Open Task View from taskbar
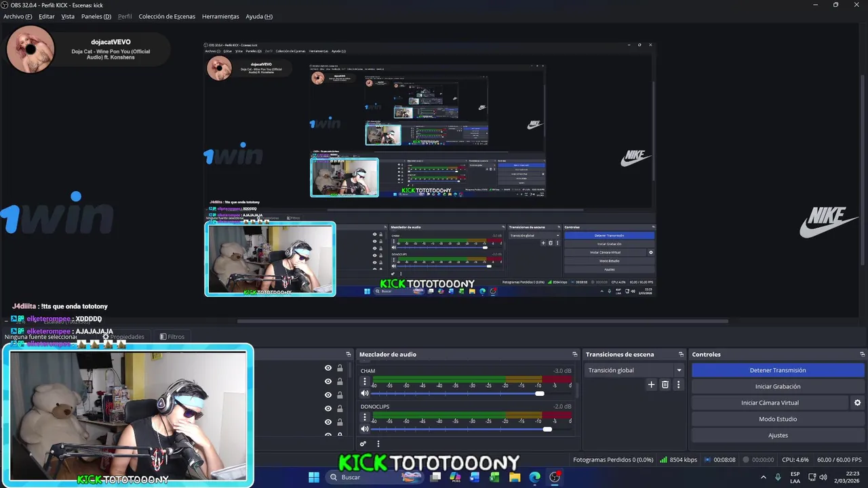 pos(436,477)
